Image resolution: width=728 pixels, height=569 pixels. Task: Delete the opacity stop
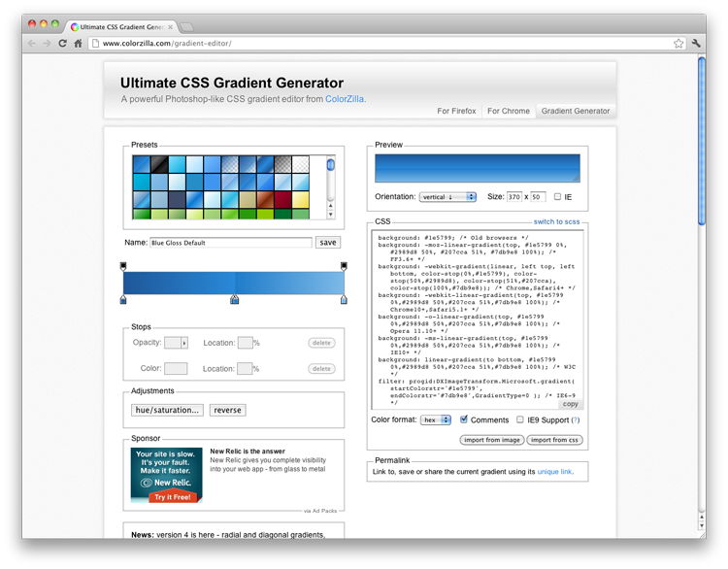tap(321, 343)
